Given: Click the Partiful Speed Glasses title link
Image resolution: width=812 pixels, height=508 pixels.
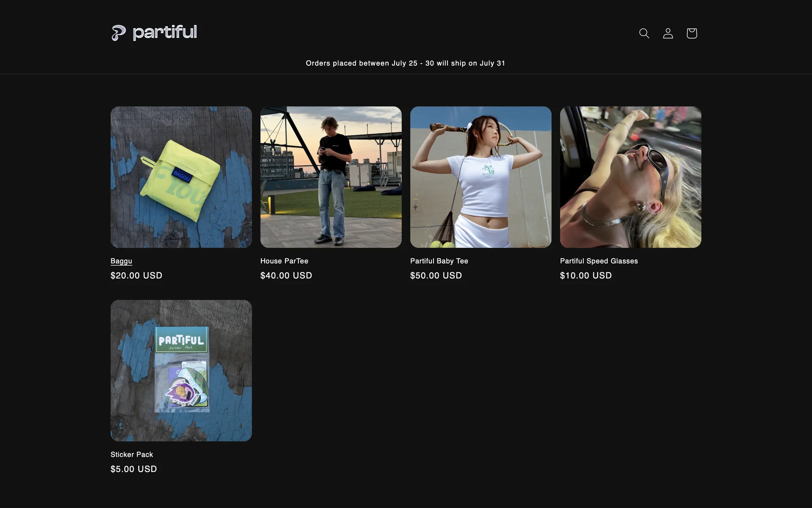Looking at the screenshot, I should tap(598, 261).
